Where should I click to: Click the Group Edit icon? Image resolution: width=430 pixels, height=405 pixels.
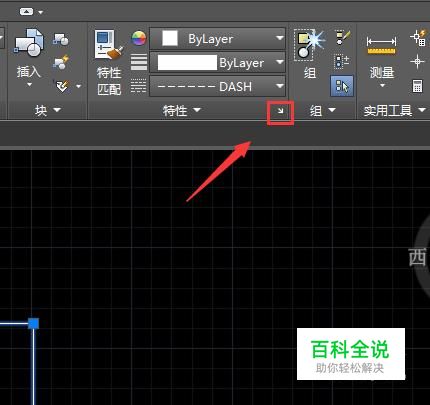(342, 62)
